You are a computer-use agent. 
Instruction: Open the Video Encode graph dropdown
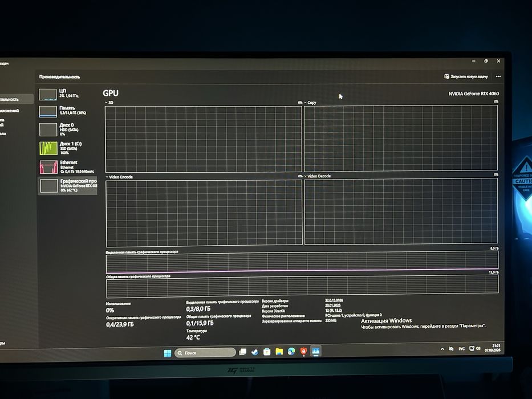click(107, 177)
